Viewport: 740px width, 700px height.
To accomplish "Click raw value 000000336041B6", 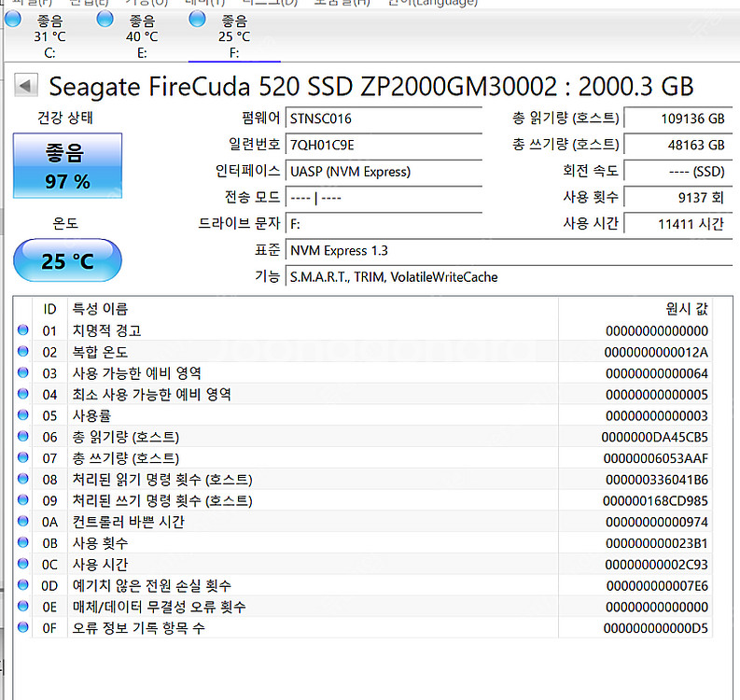I will click(x=657, y=480).
